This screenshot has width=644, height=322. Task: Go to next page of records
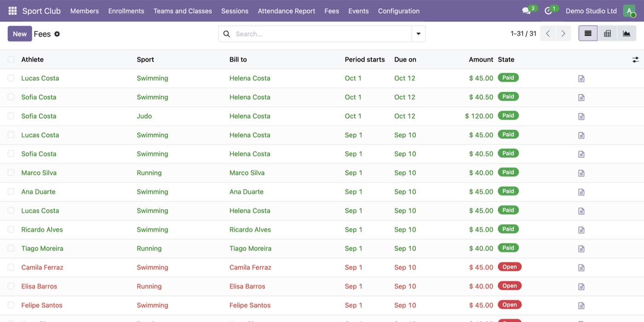tap(563, 34)
